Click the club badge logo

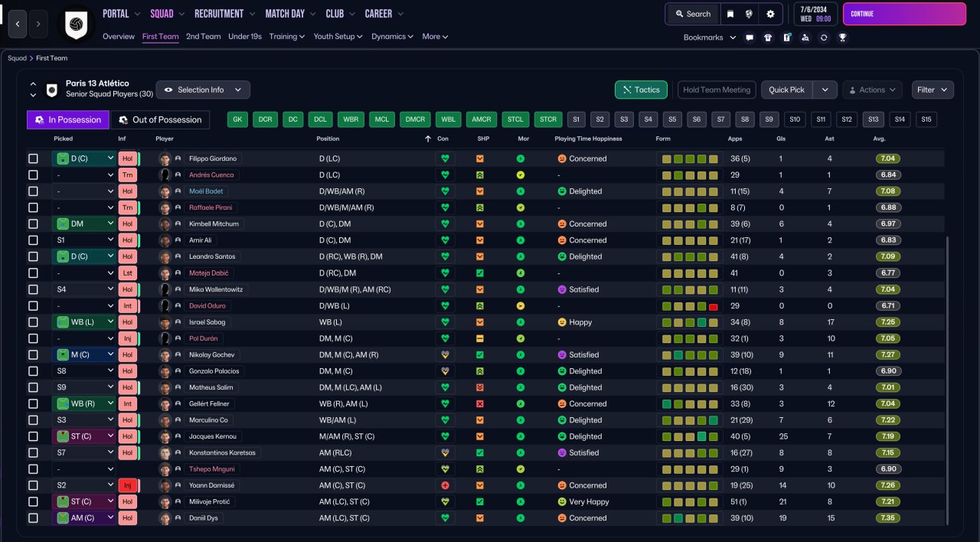coord(76,24)
